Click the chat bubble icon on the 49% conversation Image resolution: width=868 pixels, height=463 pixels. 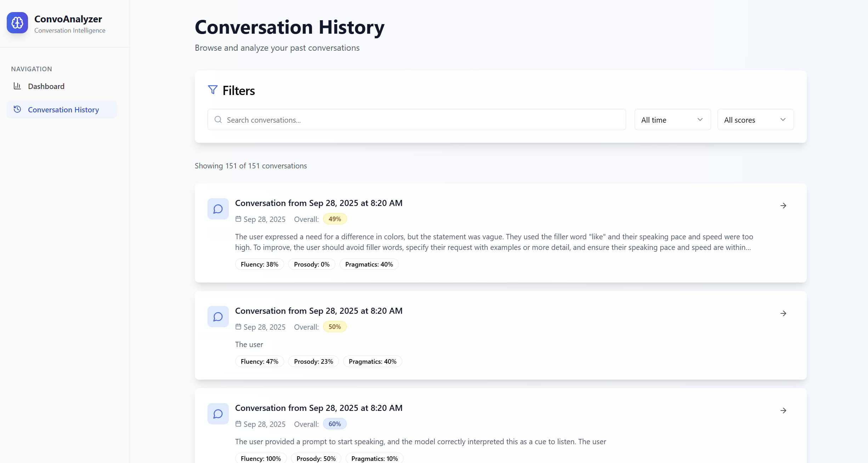[x=218, y=209]
